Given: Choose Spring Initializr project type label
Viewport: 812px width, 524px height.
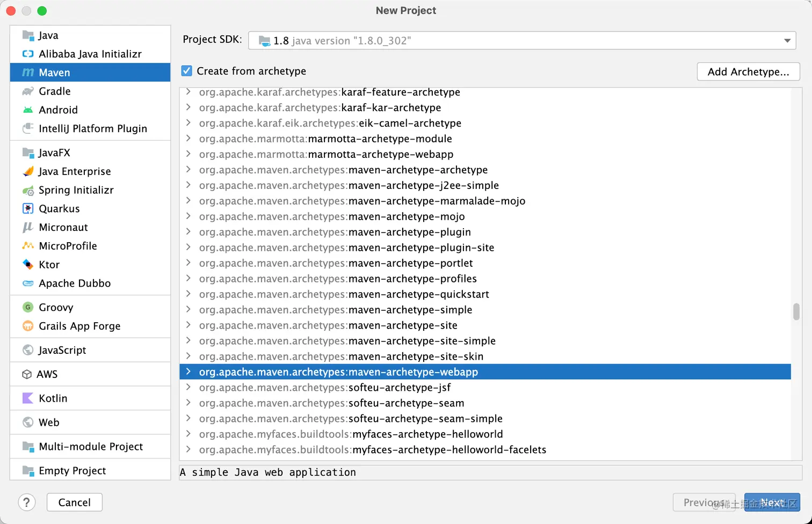Looking at the screenshot, I should tap(76, 190).
